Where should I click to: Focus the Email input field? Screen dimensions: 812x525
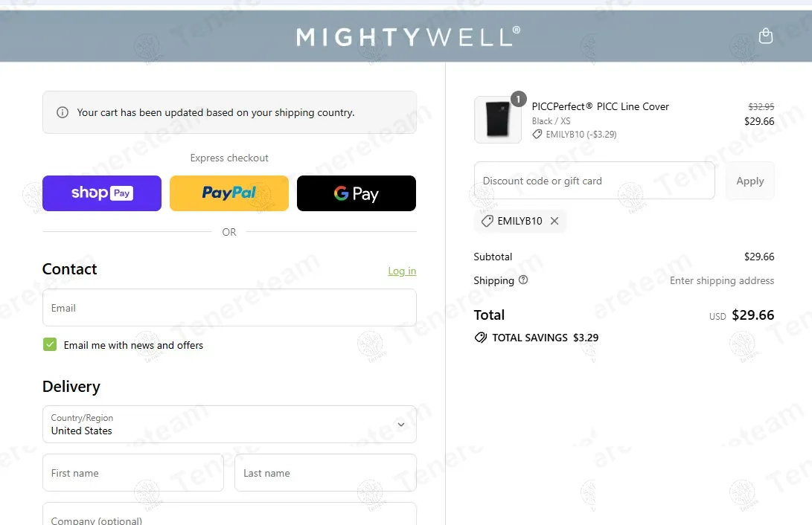(x=229, y=308)
